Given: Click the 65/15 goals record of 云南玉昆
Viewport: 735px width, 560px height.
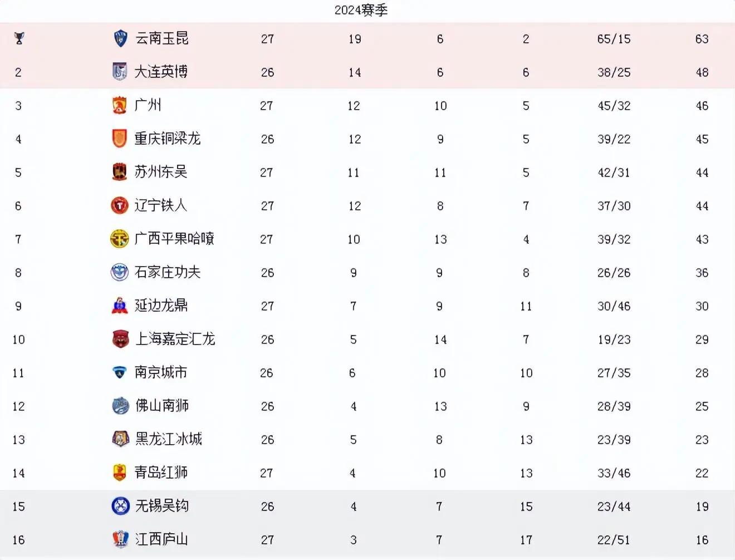Looking at the screenshot, I should click(x=614, y=39).
